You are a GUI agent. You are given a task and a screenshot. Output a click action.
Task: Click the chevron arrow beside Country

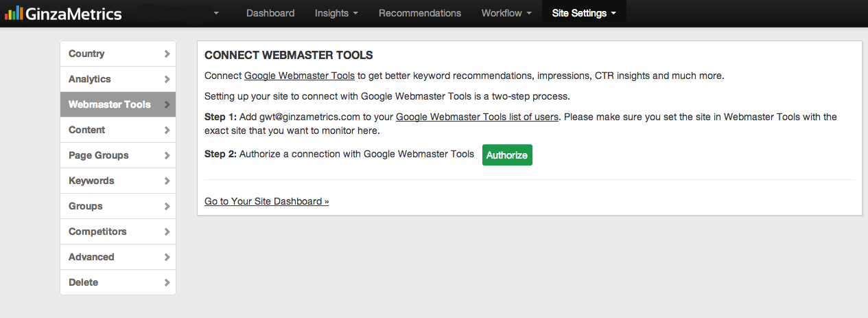click(x=167, y=54)
